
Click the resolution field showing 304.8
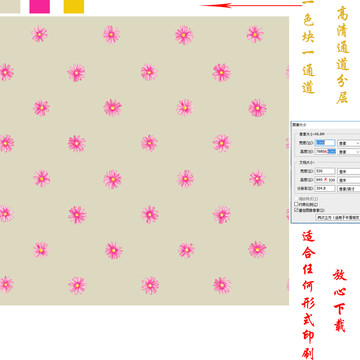pyautogui.click(x=325, y=189)
